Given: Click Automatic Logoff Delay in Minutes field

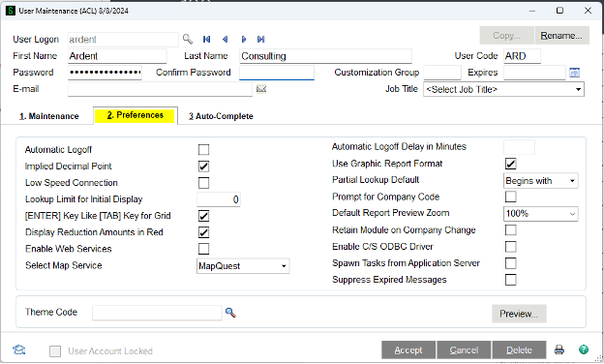Looking at the screenshot, I should point(519,147).
